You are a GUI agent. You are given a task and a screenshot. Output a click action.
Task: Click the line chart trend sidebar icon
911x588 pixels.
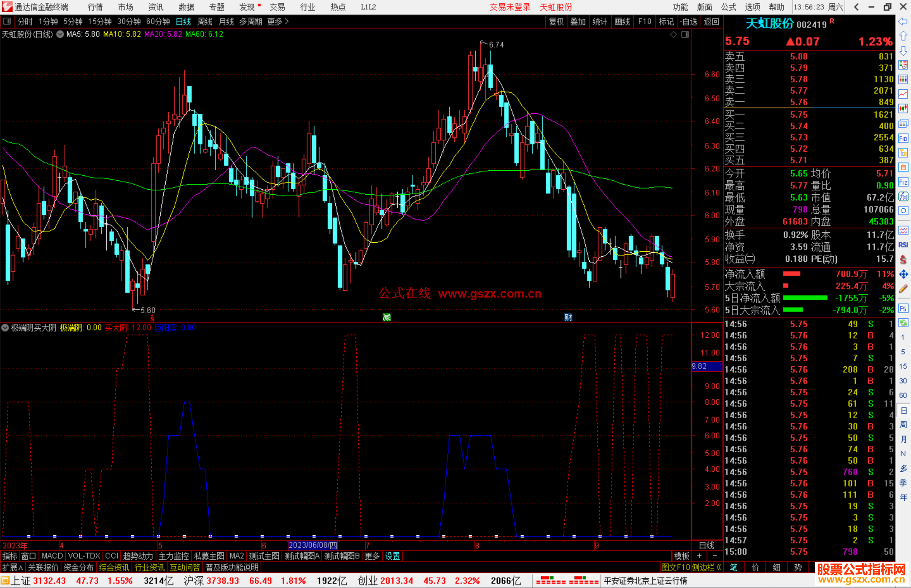click(x=903, y=94)
